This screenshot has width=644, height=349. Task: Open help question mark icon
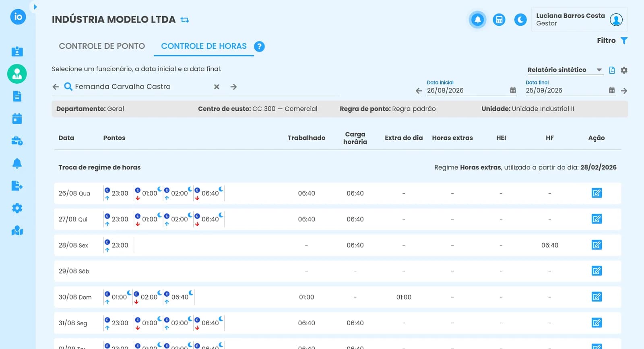[x=259, y=47]
